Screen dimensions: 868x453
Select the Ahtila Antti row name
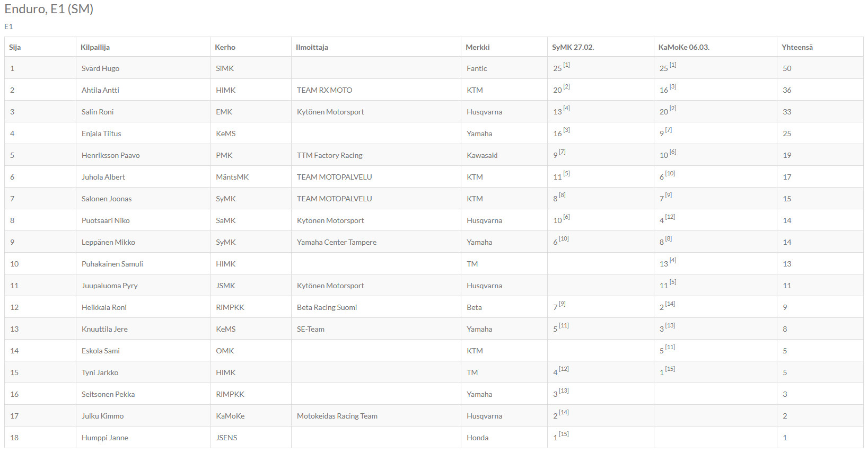[100, 90]
